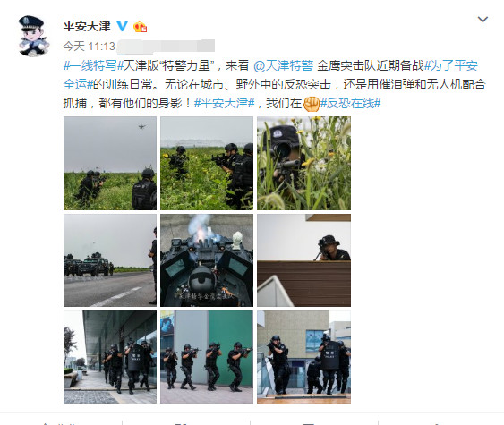Click the 平安天津 police cartoon avatar
Screen dimensions: 504x425
pyautogui.click(x=34, y=36)
